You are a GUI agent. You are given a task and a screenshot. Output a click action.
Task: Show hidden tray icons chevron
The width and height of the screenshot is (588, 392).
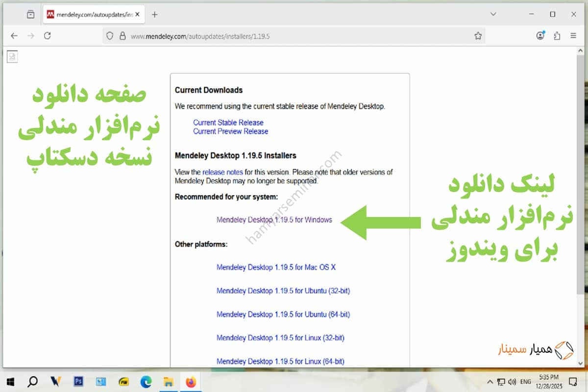point(490,381)
